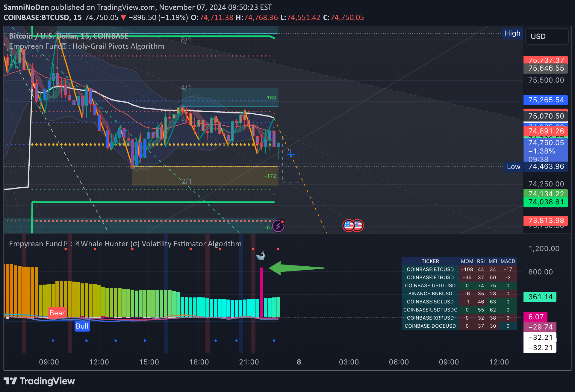Screen dimensions: 575x392
Task: Click the 74,891.26 red price tag
Action: pyautogui.click(x=546, y=131)
